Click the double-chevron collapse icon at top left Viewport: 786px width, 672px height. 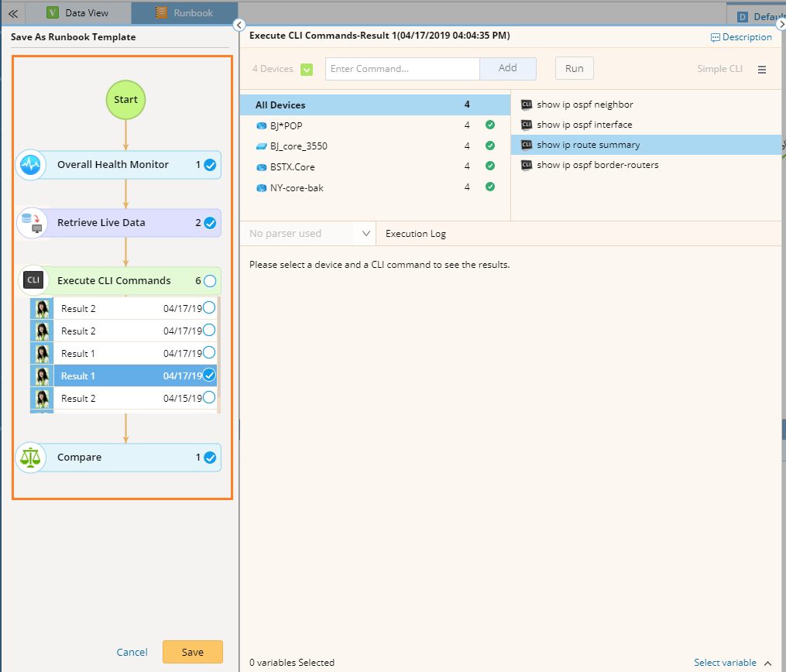click(13, 13)
